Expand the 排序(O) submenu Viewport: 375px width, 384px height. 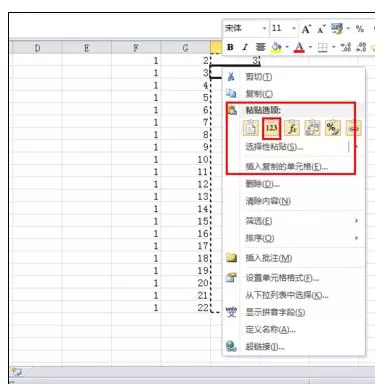click(293, 238)
